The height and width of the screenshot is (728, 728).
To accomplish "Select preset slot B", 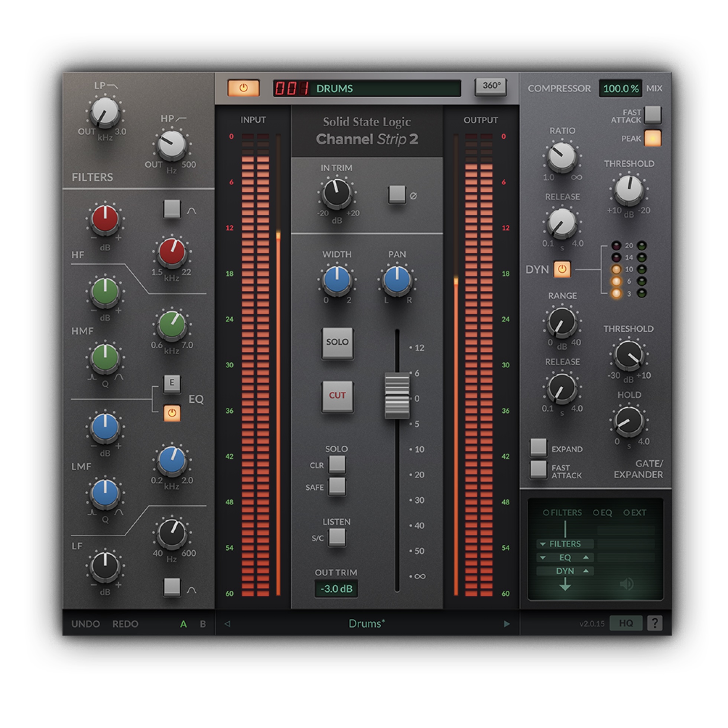I will pyautogui.click(x=203, y=624).
